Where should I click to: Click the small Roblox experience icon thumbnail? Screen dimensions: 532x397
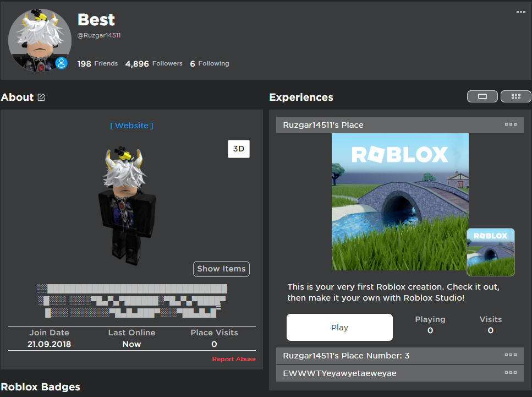(x=491, y=252)
